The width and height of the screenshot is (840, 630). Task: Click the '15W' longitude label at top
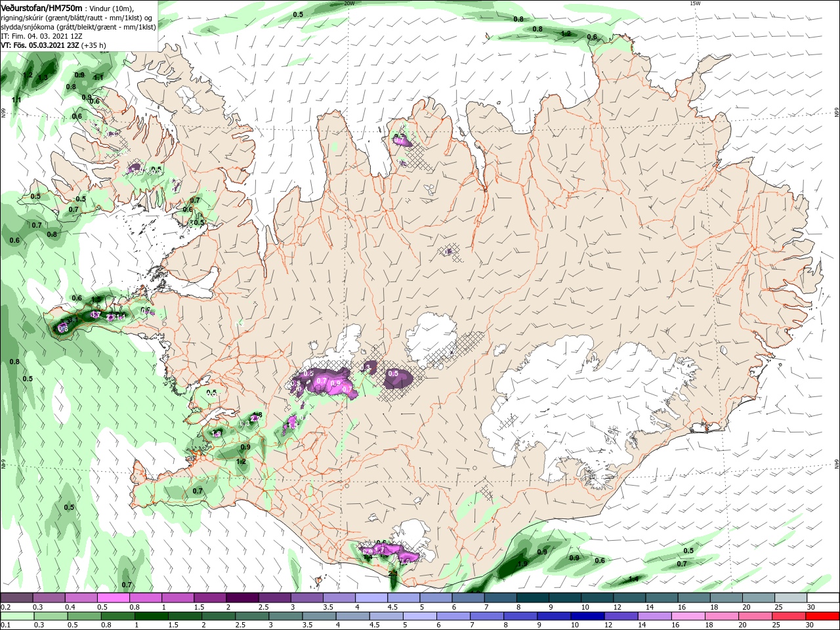[x=695, y=3]
